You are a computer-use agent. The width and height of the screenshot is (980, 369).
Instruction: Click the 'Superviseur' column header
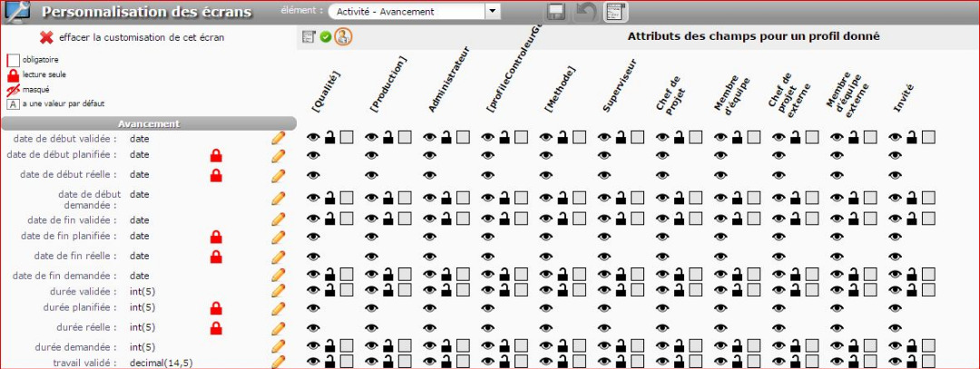pyautogui.click(x=619, y=88)
